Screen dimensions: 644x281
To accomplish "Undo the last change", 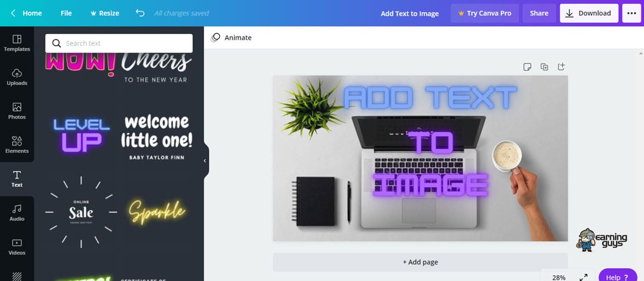I will (140, 13).
